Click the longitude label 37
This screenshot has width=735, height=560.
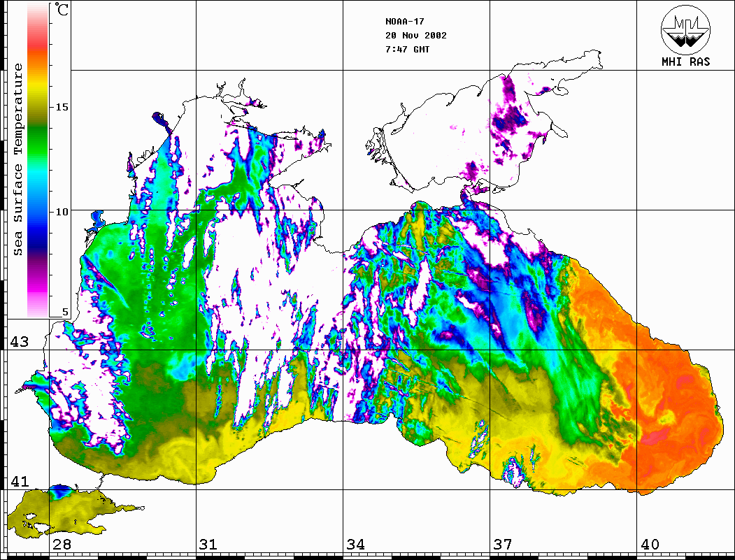tap(503, 544)
